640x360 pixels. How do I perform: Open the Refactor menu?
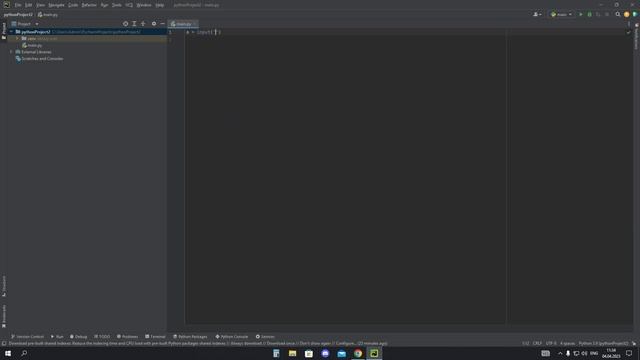89,5
